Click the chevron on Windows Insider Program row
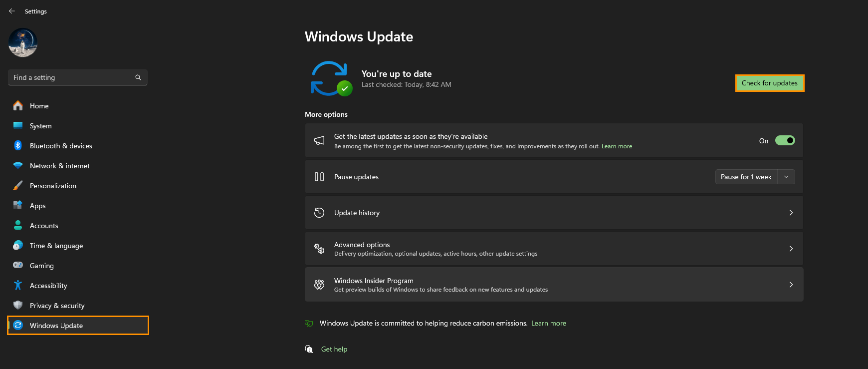Screen dimensions: 868x369 pos(791,285)
